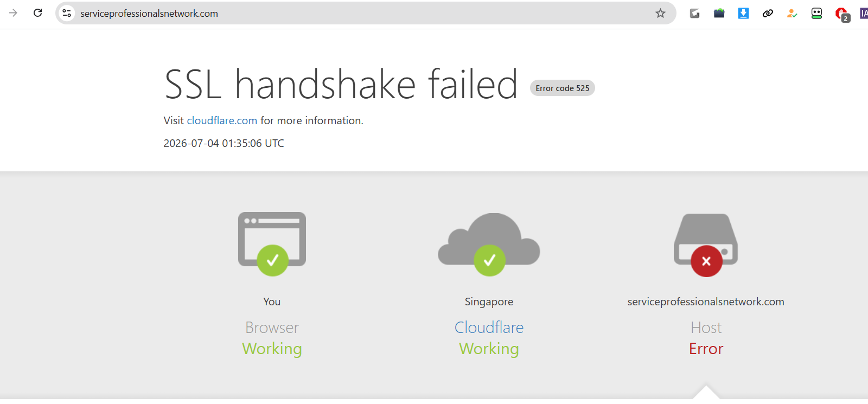Screen dimensions: 868x404
Task: Click the robot face extension icon
Action: pyautogui.click(x=816, y=13)
